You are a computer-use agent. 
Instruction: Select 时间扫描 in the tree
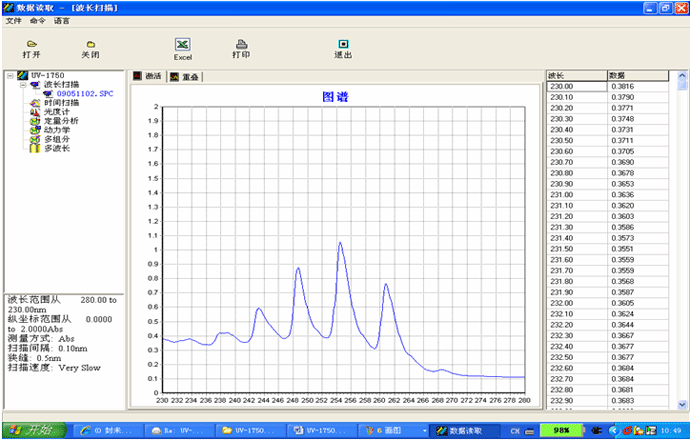click(x=58, y=103)
